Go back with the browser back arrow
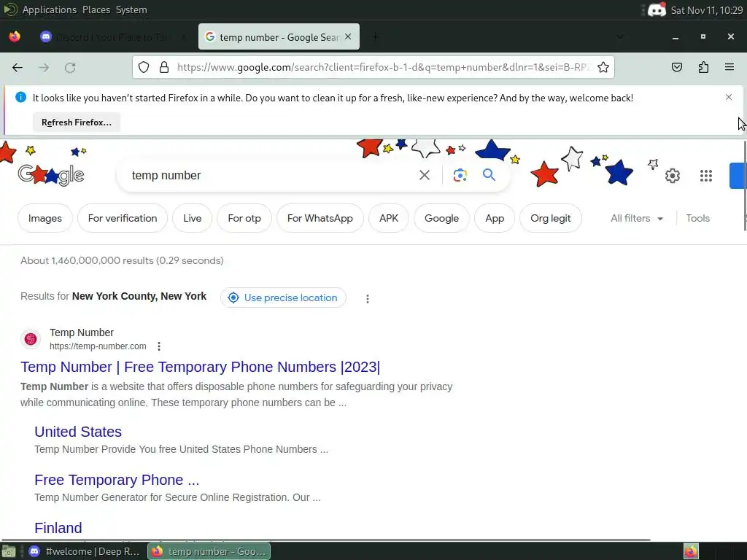Viewport: 747px width, 560px height. point(18,68)
